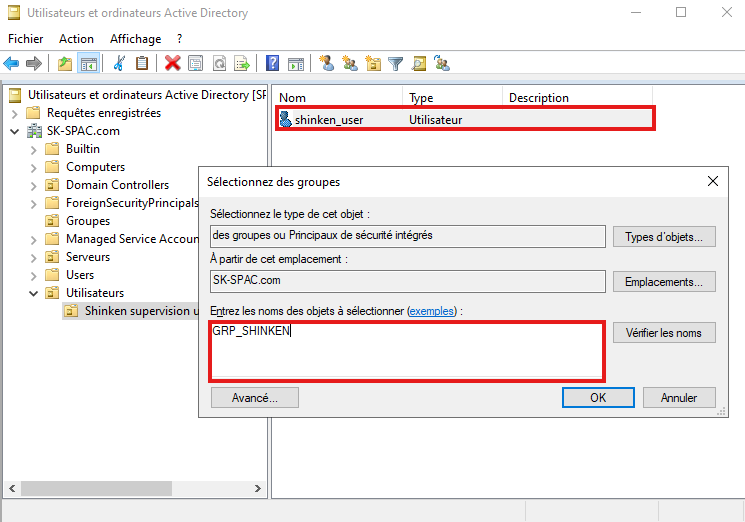Open the exemples link
Screen dimensions: 745x522
click(431, 312)
